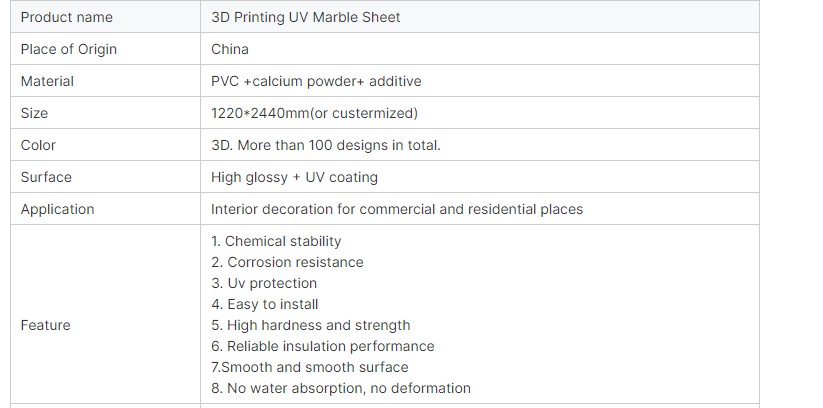Click the 'Surface' row label

click(46, 177)
